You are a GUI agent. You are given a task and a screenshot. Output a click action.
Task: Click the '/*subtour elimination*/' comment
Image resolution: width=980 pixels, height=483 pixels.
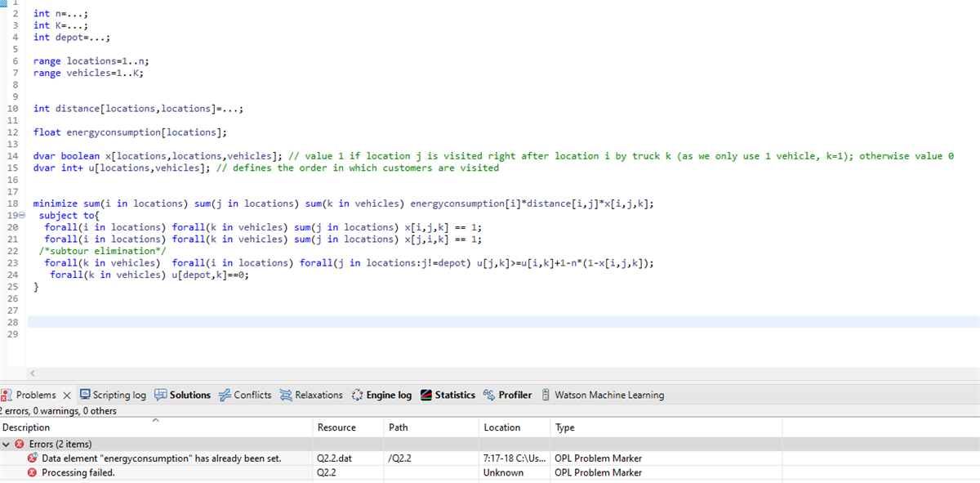coord(103,251)
